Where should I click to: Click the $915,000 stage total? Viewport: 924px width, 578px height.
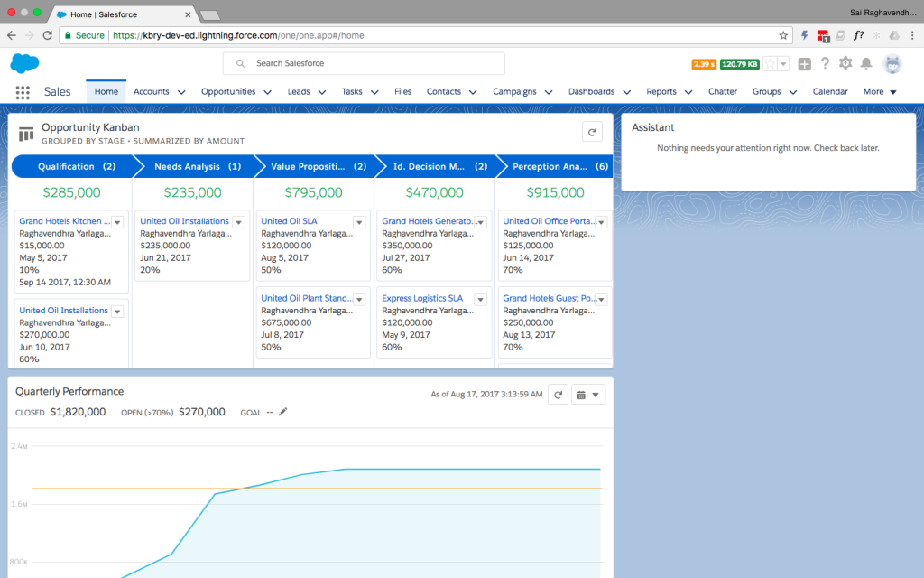pos(555,192)
